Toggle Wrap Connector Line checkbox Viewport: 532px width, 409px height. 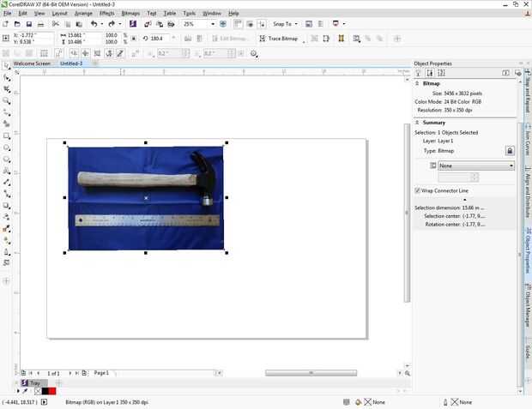coord(417,190)
